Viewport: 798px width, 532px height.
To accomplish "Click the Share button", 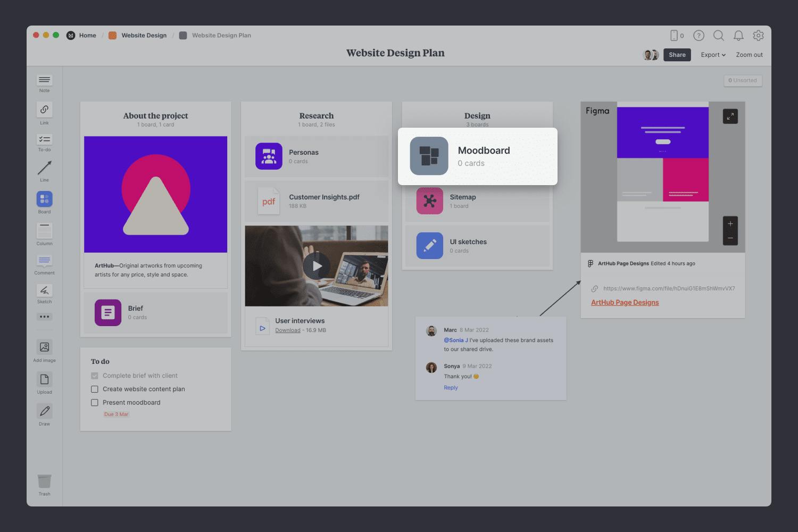I will click(677, 55).
